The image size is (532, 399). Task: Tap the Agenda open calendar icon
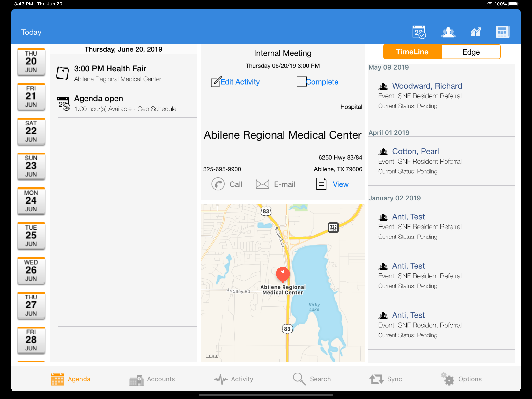63,104
